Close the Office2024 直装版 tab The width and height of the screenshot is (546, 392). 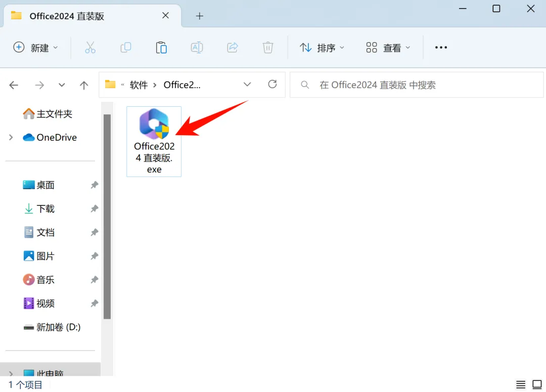pyautogui.click(x=165, y=15)
